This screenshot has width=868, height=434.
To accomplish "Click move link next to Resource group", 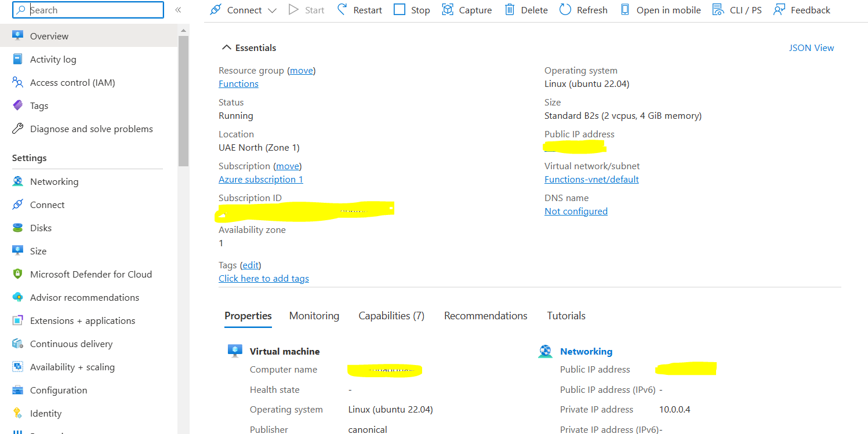I will point(301,71).
